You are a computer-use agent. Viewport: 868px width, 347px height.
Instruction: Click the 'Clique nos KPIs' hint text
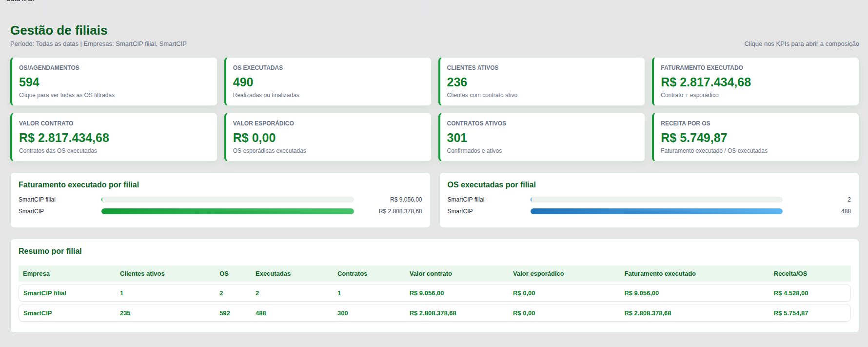[x=802, y=44]
